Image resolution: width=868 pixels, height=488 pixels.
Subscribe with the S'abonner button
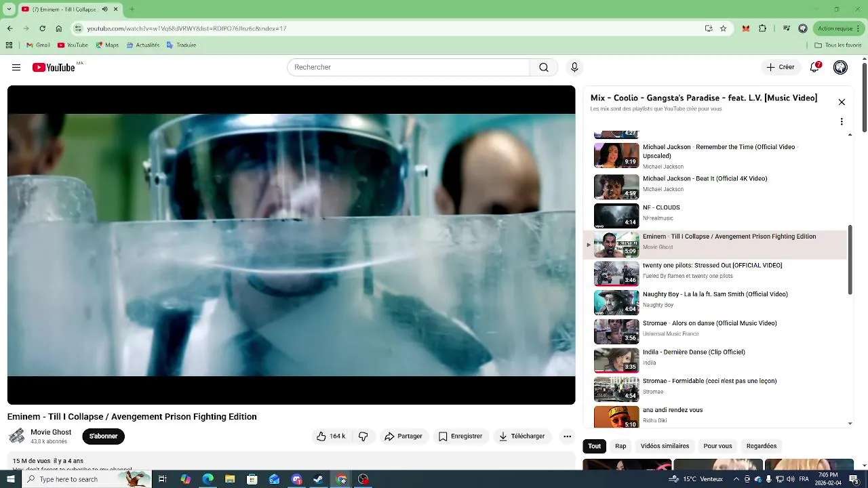104,436
